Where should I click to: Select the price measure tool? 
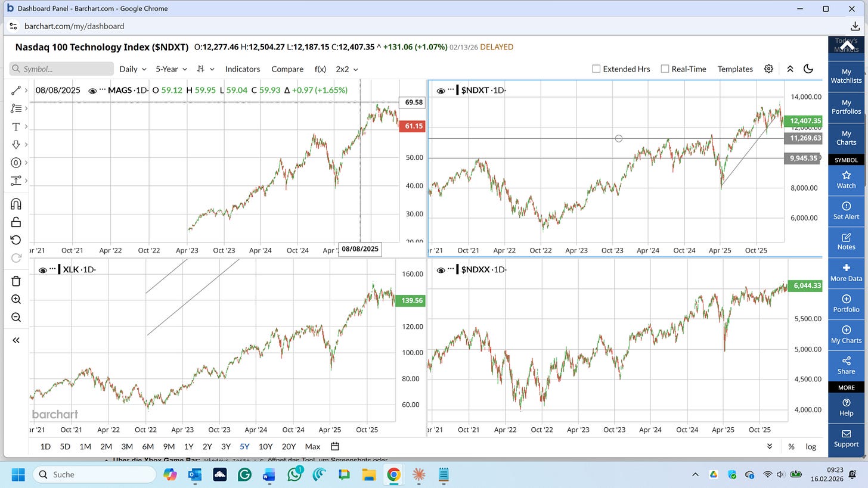pos(16,181)
